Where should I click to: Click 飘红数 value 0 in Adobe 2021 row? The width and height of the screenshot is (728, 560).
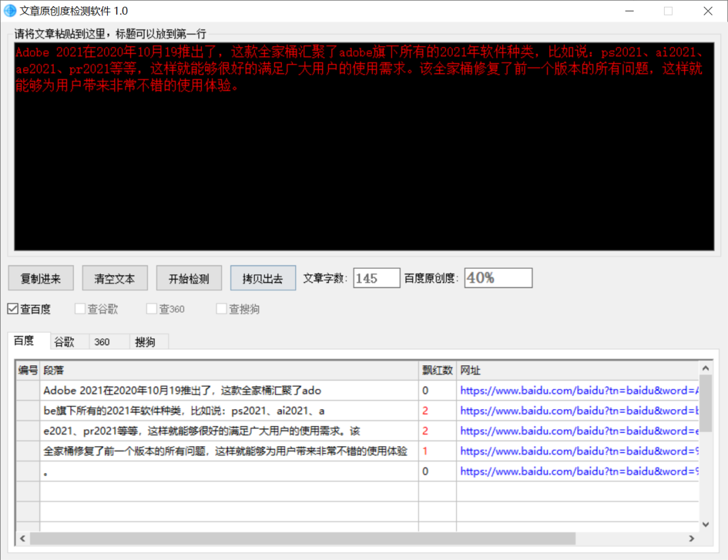click(x=437, y=390)
